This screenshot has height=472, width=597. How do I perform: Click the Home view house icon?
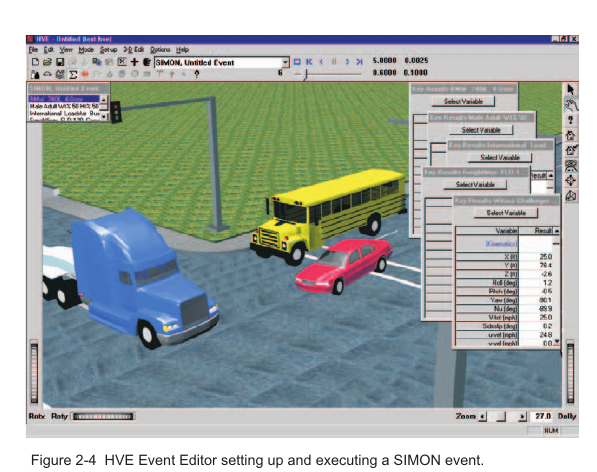click(570, 135)
